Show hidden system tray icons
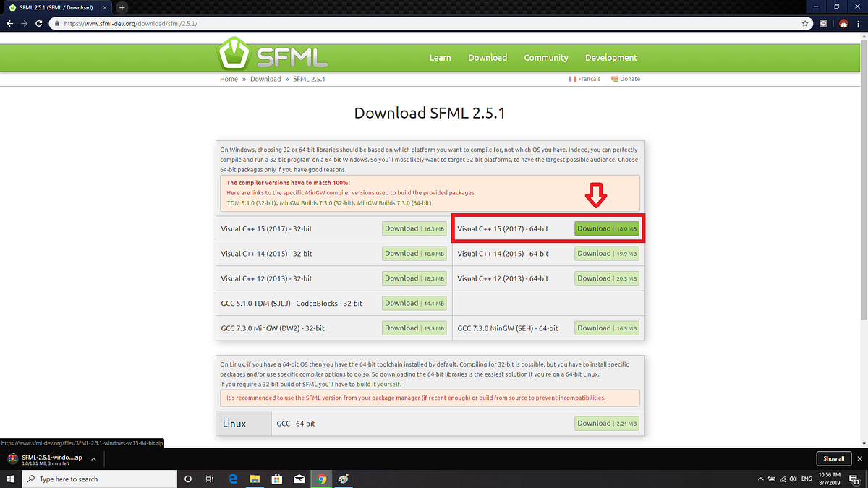 pos(760,479)
